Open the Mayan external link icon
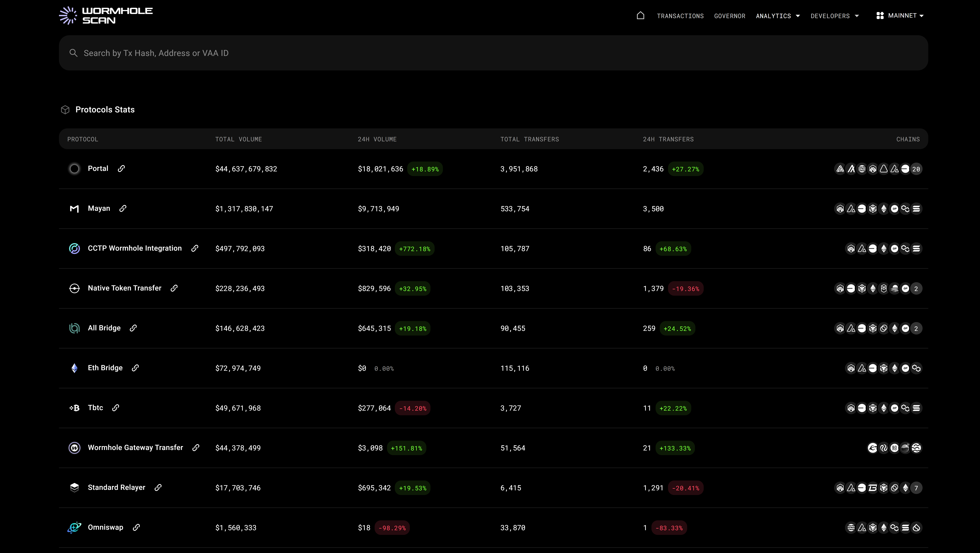Screen dimensions: 980x553 click(x=123, y=209)
